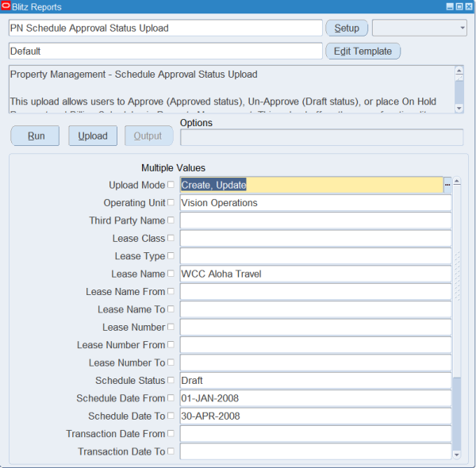Click the Run button
476x468 pixels.
click(x=35, y=136)
